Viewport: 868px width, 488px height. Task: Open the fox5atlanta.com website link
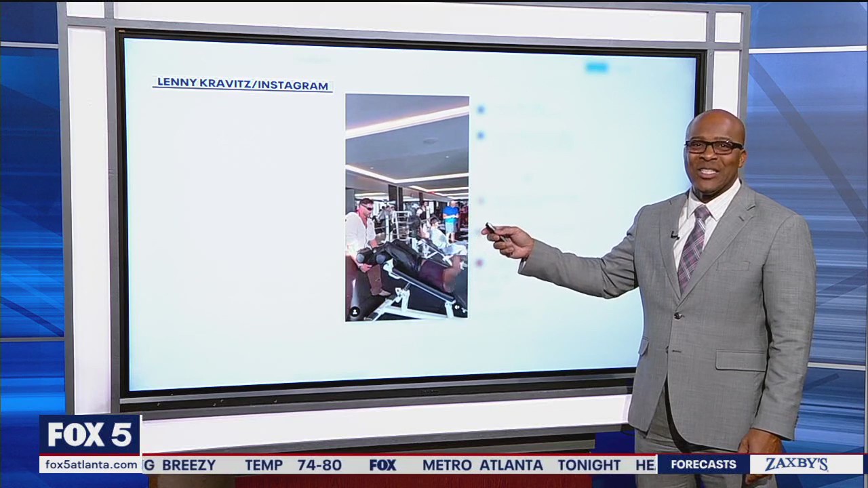pos(90,464)
